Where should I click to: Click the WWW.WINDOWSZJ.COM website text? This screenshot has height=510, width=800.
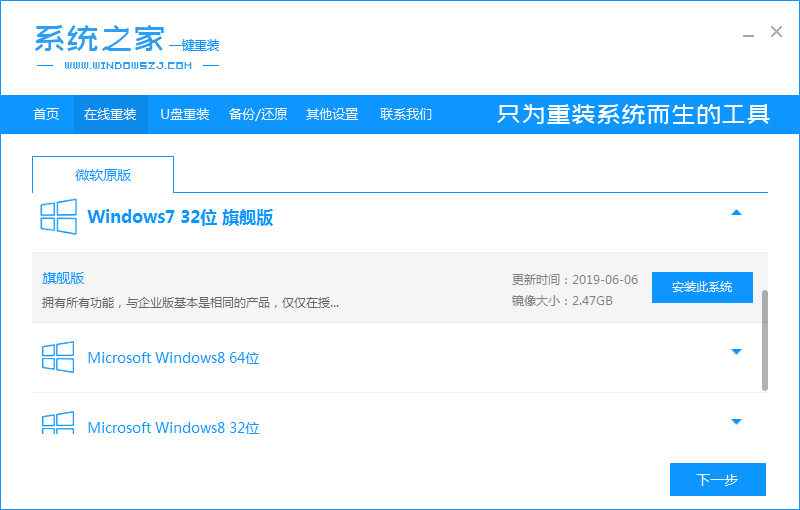tap(128, 66)
